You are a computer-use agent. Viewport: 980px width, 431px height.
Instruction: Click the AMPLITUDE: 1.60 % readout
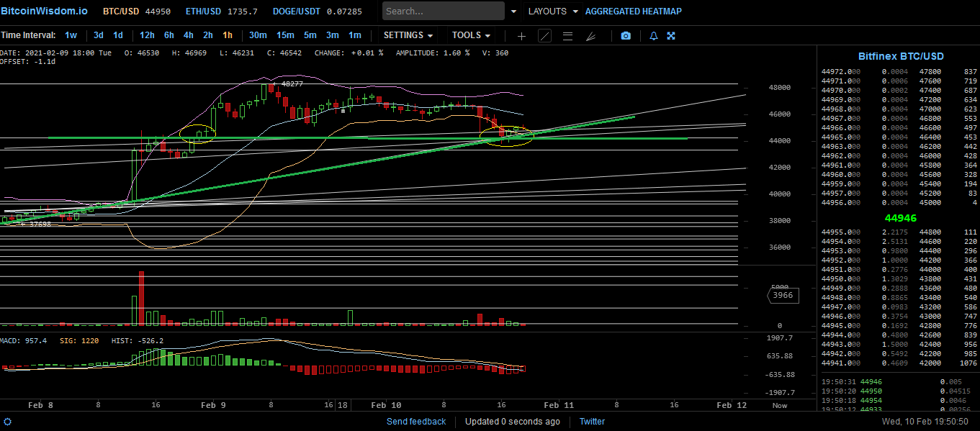tap(433, 53)
